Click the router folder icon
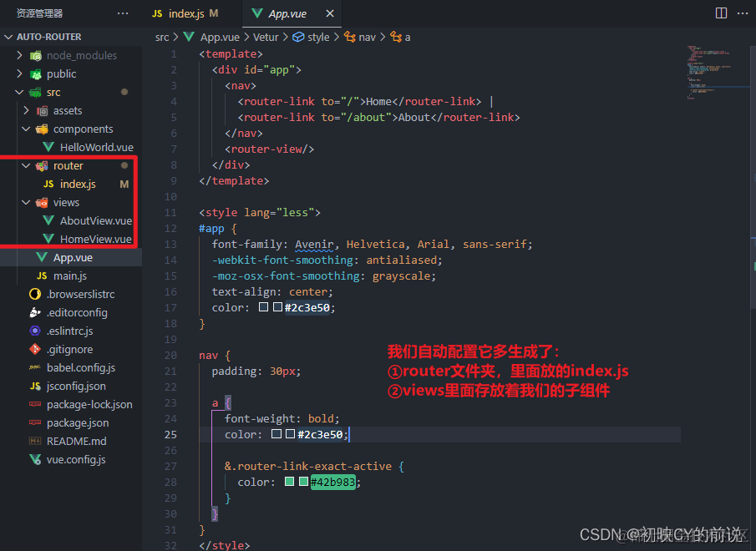Viewport: 756px width, 551px height. pyautogui.click(x=42, y=165)
